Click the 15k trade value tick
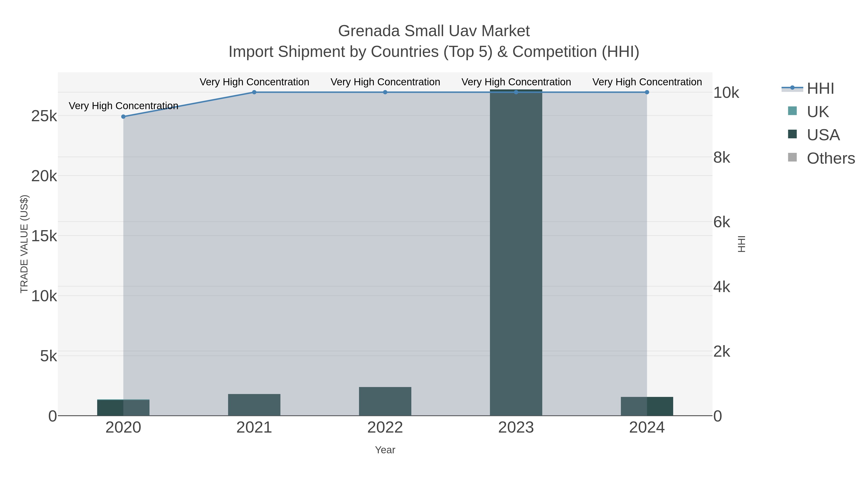The image size is (868, 488). 44,236
